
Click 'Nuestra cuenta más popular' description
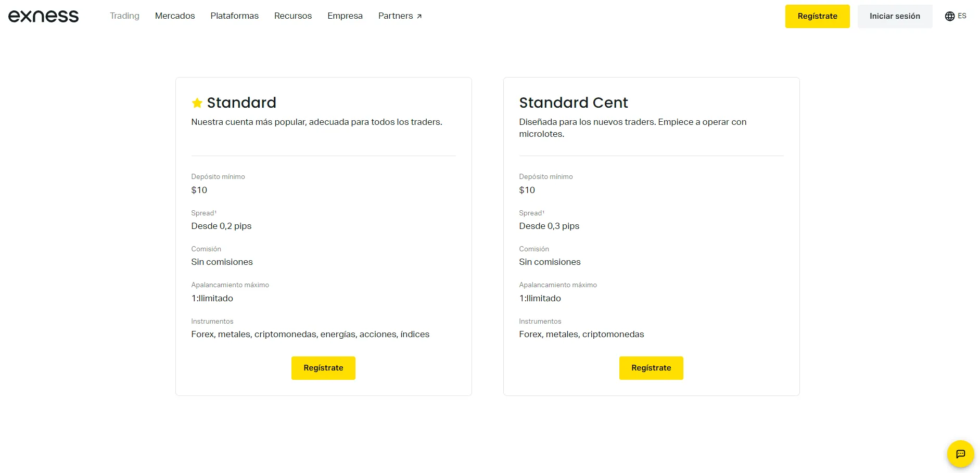click(316, 122)
